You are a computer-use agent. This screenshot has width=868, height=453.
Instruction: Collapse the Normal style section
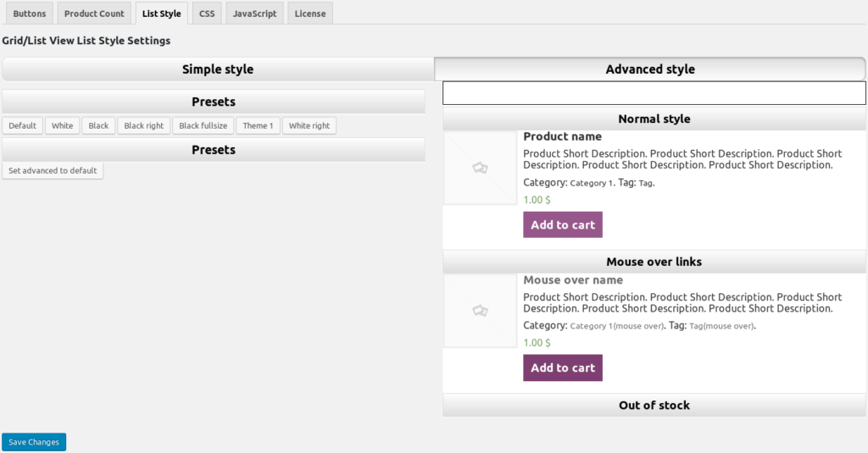coord(654,119)
